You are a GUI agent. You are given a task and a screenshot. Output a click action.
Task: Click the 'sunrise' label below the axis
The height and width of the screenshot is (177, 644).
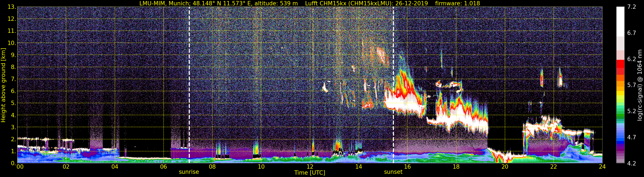coord(189,172)
